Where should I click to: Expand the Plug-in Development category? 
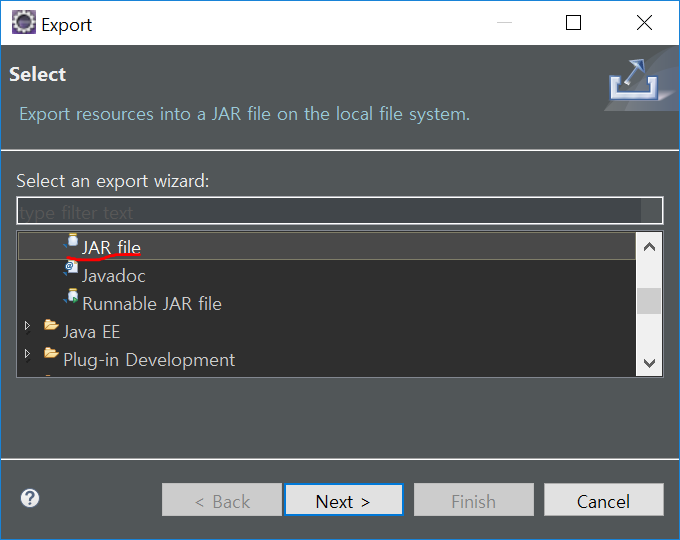27,354
